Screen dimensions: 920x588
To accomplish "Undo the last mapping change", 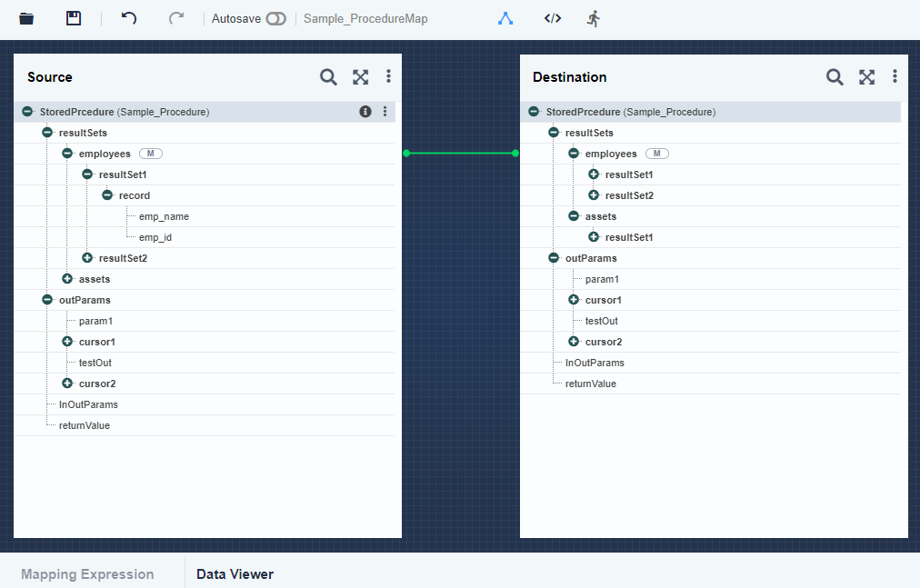I will tap(129, 18).
